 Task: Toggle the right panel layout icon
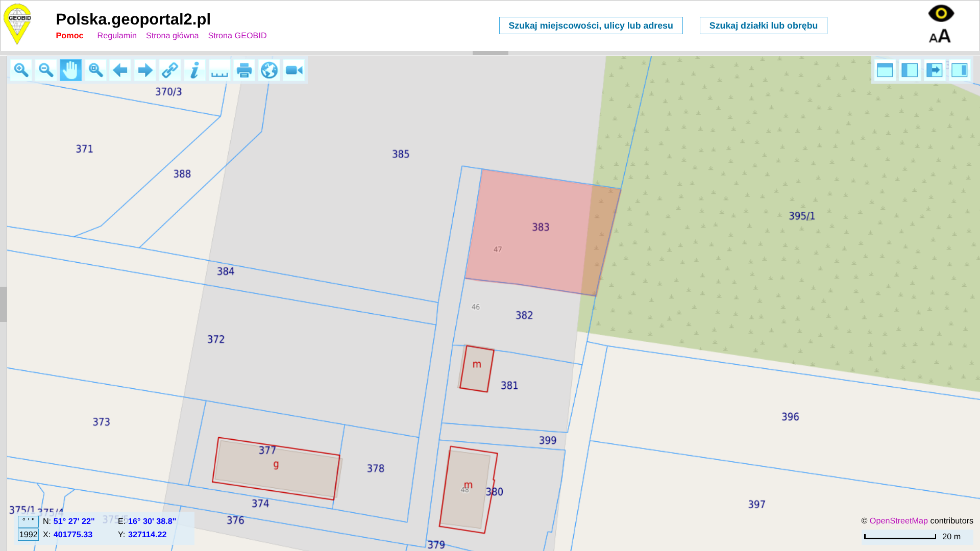coord(960,70)
